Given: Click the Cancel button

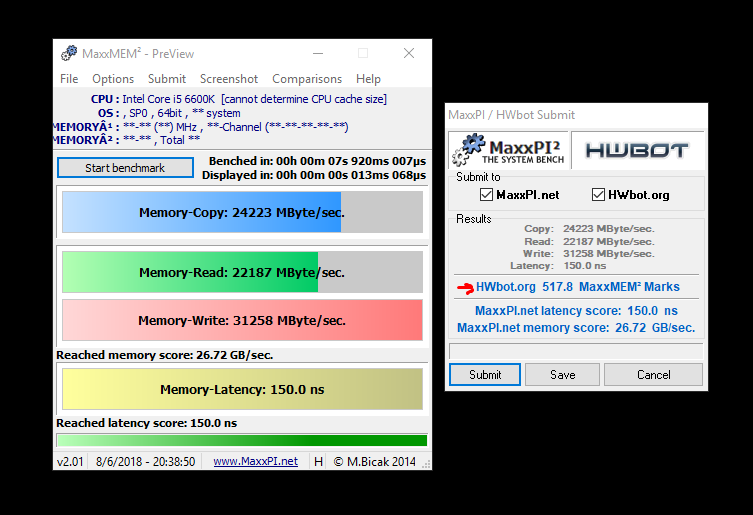Looking at the screenshot, I should pyautogui.click(x=654, y=375).
